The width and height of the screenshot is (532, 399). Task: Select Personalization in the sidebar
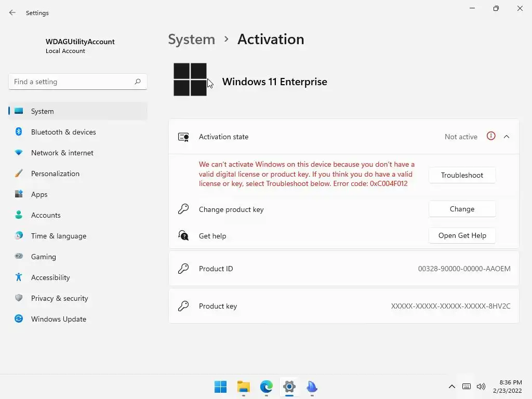click(x=78, y=174)
